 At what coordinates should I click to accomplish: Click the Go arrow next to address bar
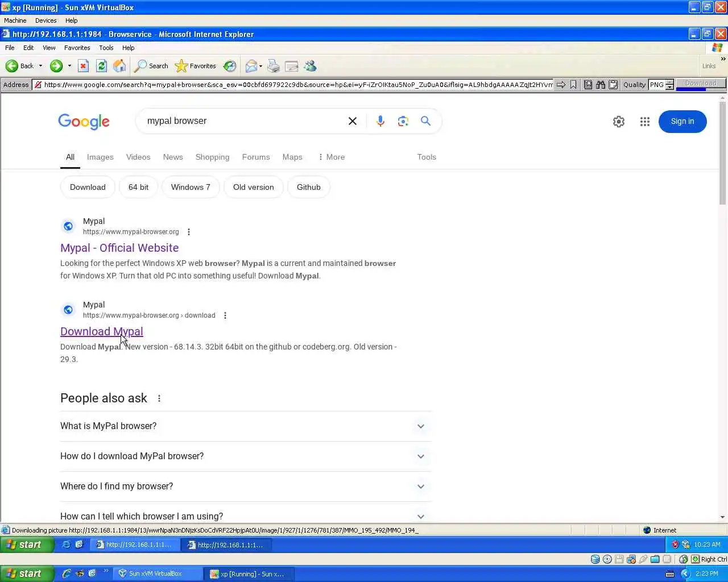coord(561,85)
